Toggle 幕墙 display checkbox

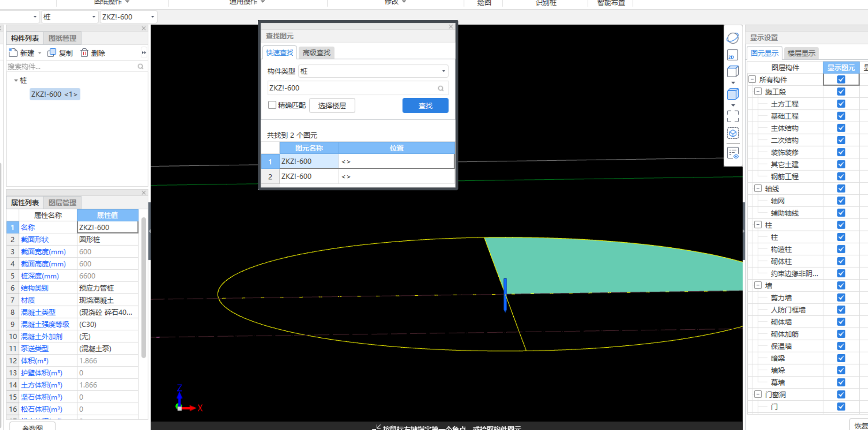[x=841, y=382]
